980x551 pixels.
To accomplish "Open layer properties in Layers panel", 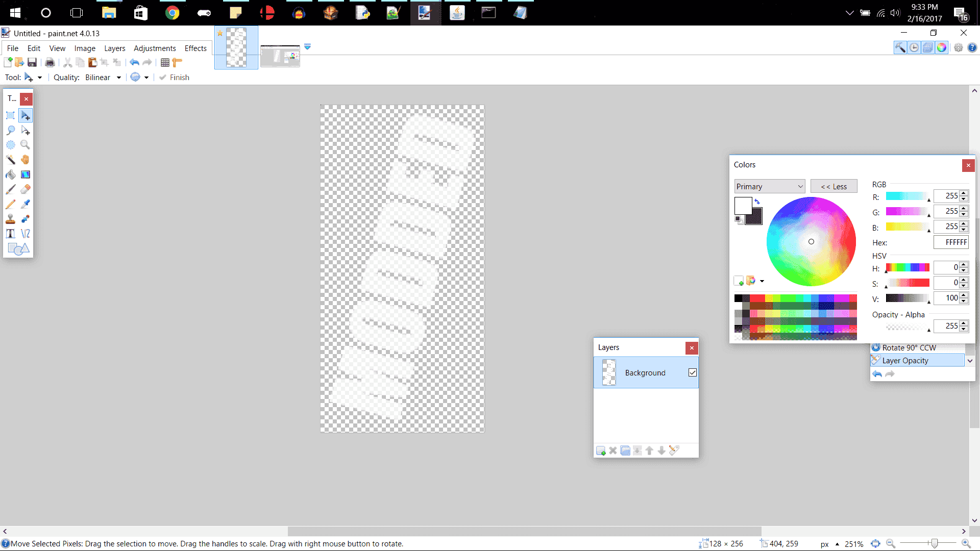I will 674,450.
